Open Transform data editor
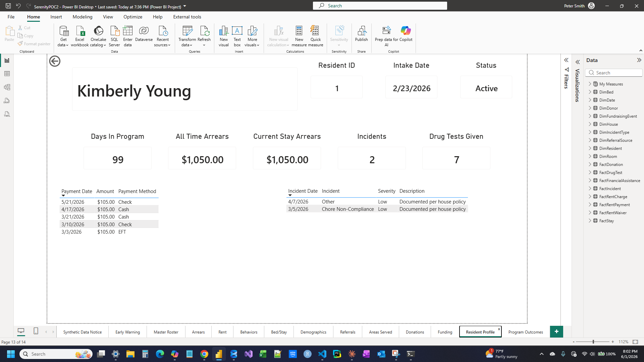The image size is (644, 362). point(187,36)
